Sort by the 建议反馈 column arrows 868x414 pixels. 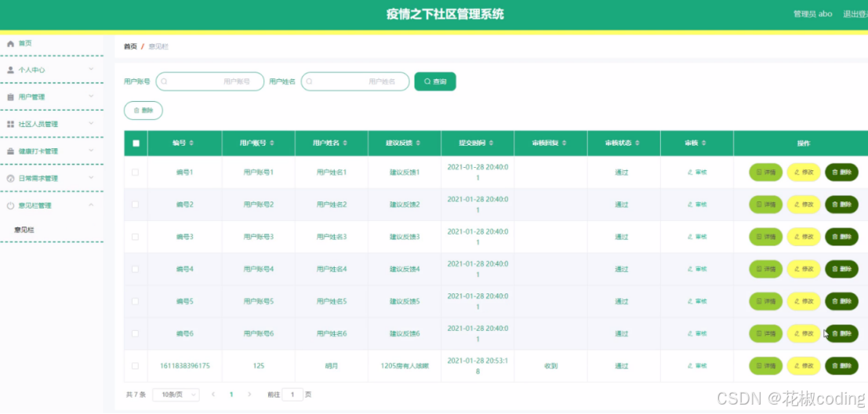(418, 143)
